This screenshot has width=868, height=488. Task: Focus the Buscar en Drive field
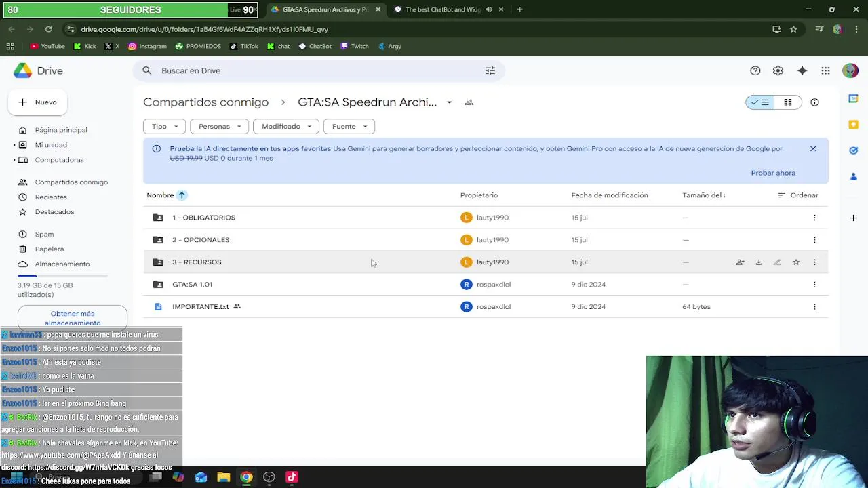click(319, 70)
